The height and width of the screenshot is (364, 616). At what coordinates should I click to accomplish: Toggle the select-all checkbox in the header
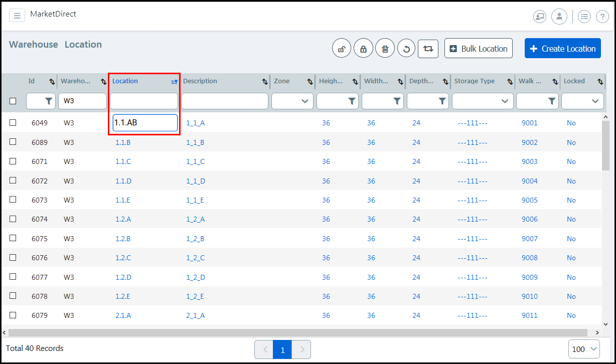coord(13,101)
